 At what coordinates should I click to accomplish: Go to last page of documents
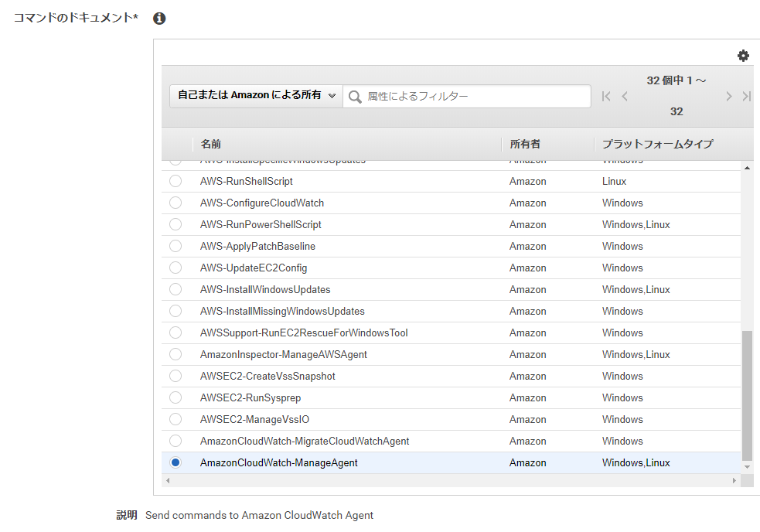pyautogui.click(x=746, y=97)
